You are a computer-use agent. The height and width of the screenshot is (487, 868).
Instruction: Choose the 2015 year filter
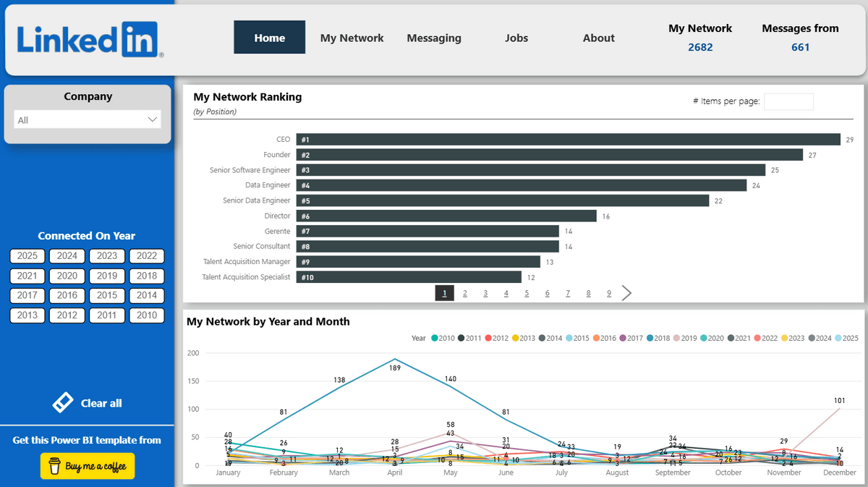(x=107, y=295)
